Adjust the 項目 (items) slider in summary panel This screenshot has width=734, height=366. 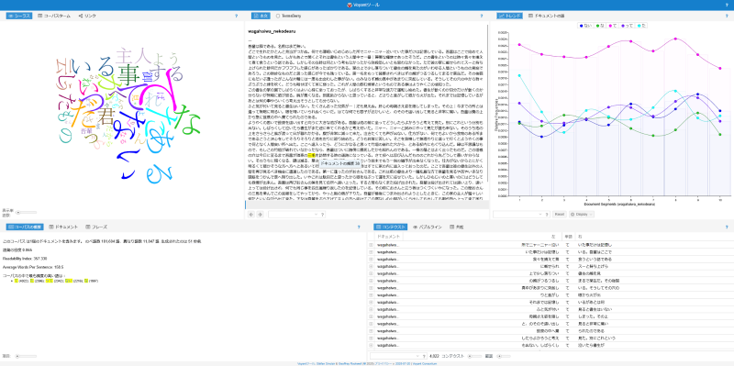25,356
